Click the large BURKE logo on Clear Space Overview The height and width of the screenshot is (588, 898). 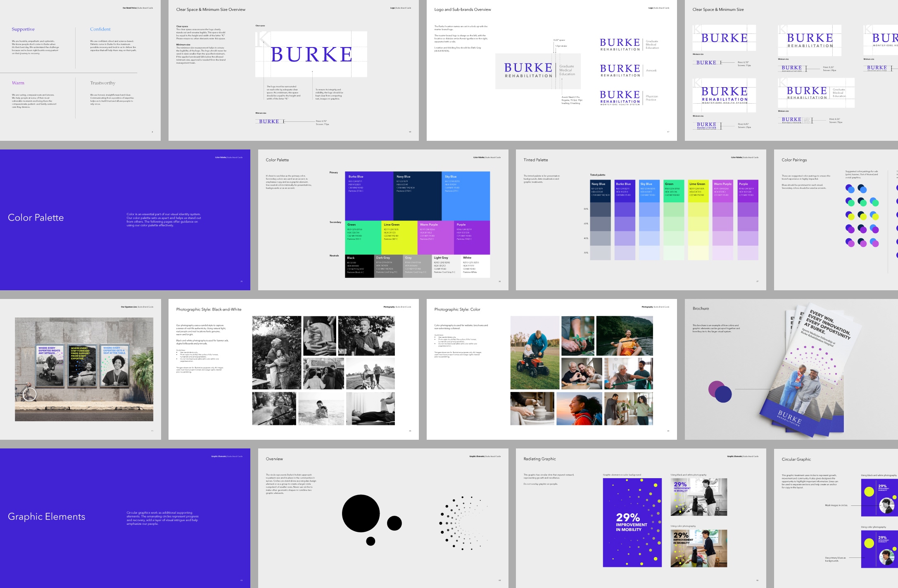click(311, 54)
